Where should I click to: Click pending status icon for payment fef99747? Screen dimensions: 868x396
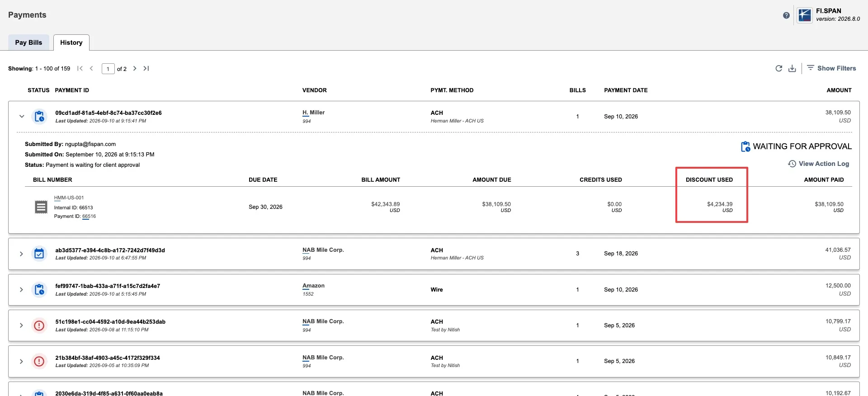pos(39,290)
